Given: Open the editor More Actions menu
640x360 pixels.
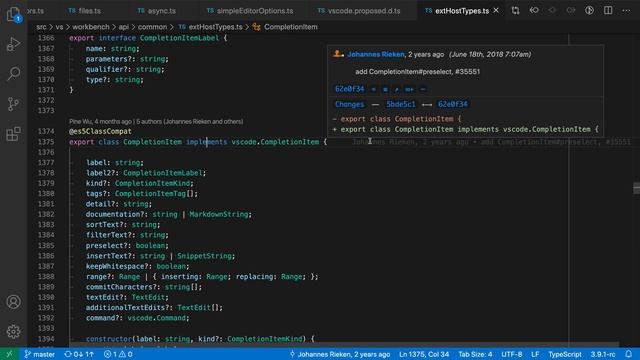Looking at the screenshot, I should tap(626, 11).
